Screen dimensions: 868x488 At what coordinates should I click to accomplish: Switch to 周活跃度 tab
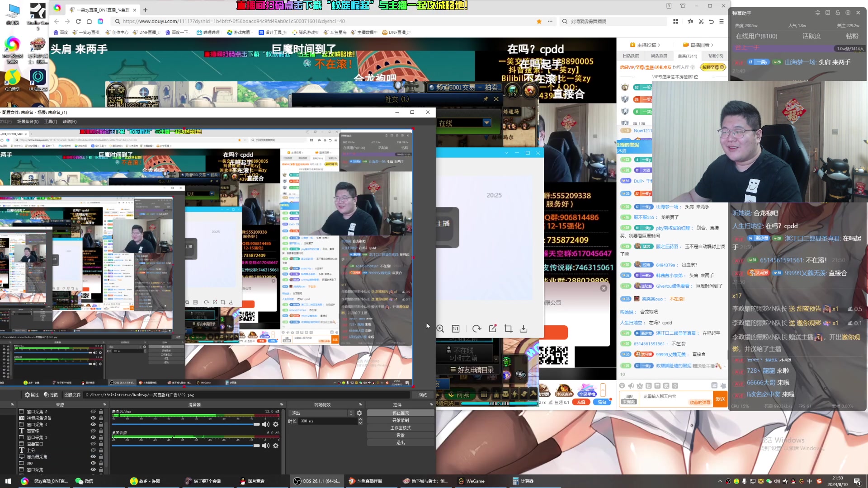pyautogui.click(x=659, y=56)
